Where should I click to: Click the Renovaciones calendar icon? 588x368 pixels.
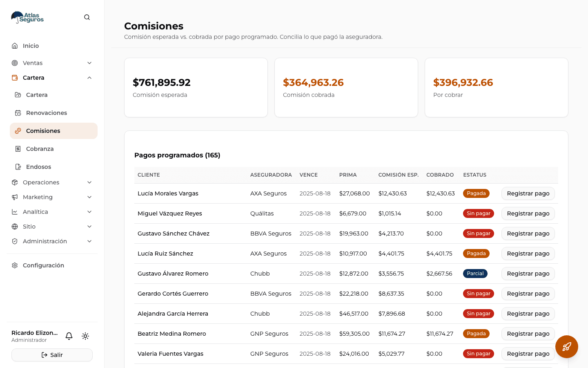click(18, 113)
